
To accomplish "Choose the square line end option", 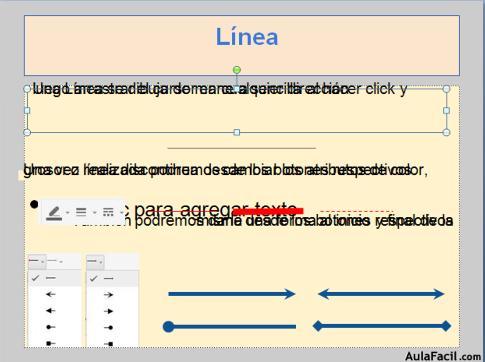I will (109, 343).
